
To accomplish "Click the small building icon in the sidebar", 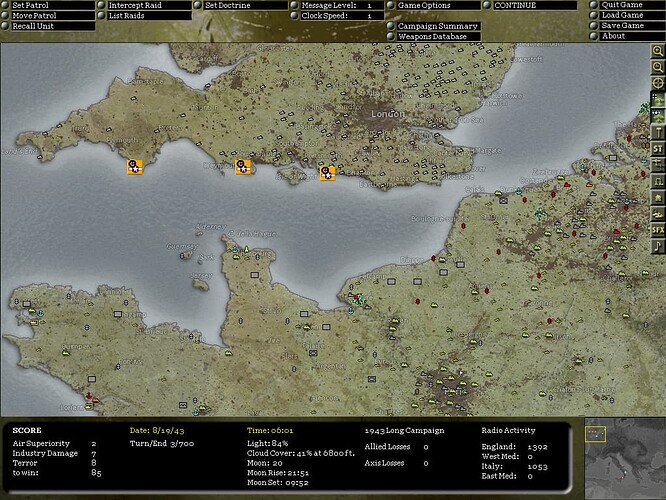I will tap(658, 198).
